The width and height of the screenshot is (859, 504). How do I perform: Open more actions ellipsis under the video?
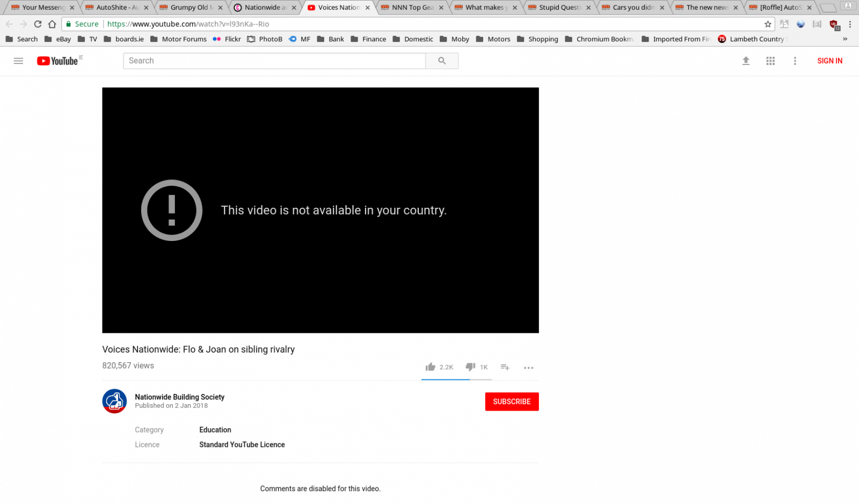click(x=529, y=368)
